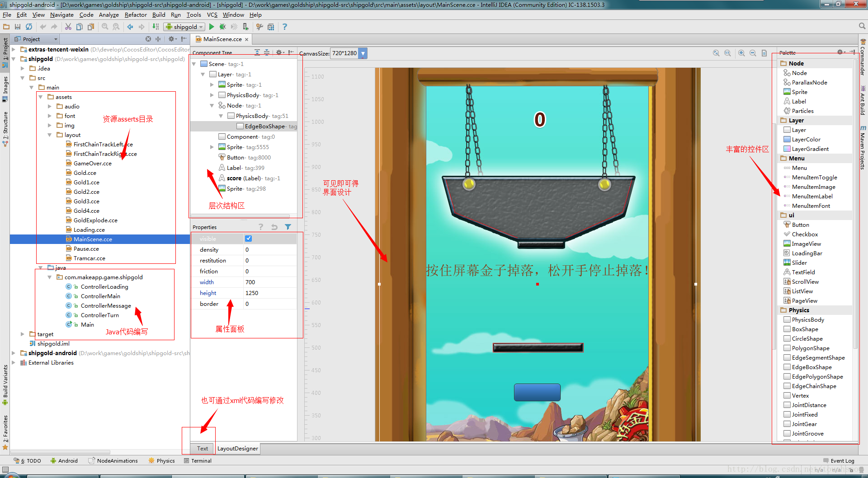Open the Event Log
The height and width of the screenshot is (478, 868).
click(x=839, y=460)
